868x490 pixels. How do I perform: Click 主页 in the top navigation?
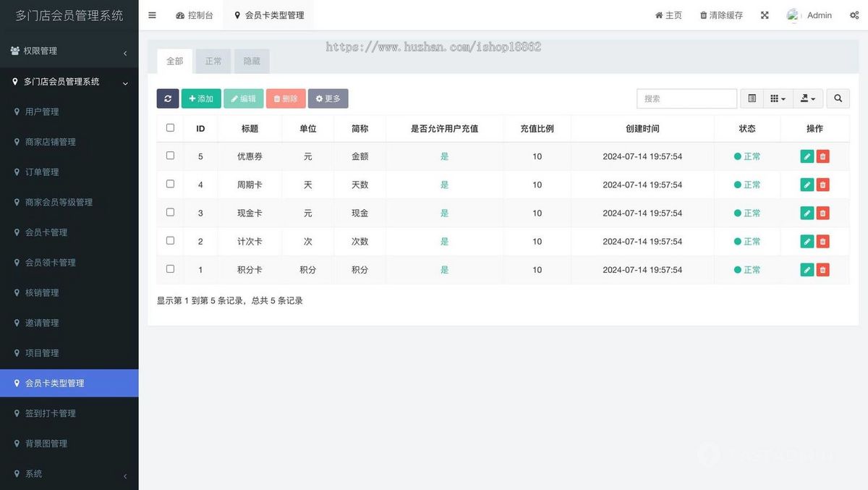(x=668, y=14)
